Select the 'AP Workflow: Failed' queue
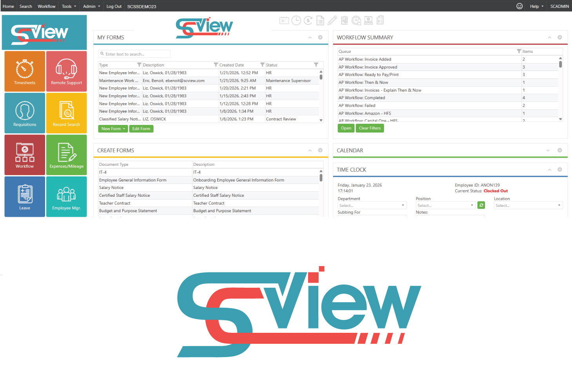The height and width of the screenshot is (392, 572). tap(448, 105)
